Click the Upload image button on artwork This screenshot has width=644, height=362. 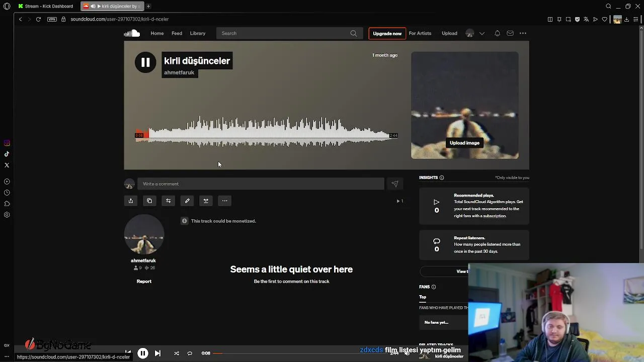pyautogui.click(x=464, y=143)
